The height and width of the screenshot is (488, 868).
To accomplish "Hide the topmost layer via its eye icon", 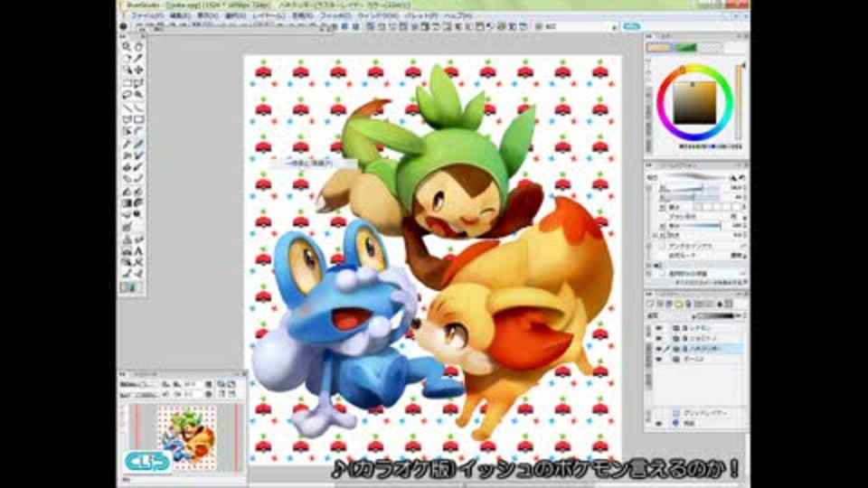I will (659, 328).
